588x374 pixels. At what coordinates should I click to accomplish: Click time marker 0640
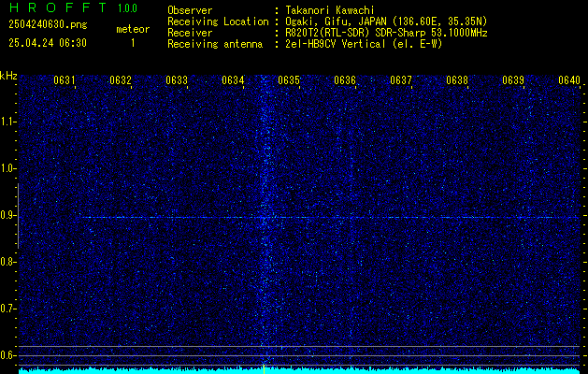(x=569, y=80)
